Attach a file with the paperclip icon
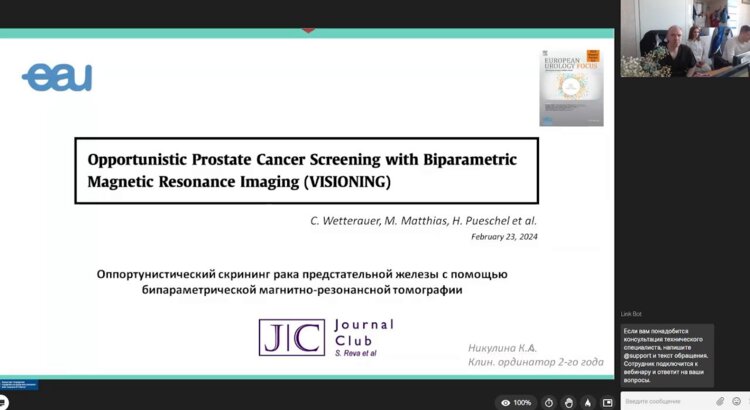 pyautogui.click(x=719, y=401)
